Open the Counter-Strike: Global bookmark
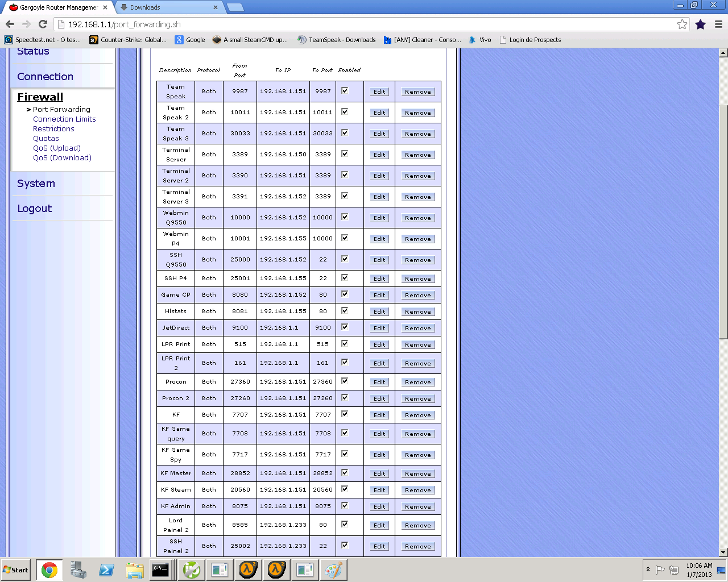Image resolution: width=728 pixels, height=582 pixels. pos(128,40)
